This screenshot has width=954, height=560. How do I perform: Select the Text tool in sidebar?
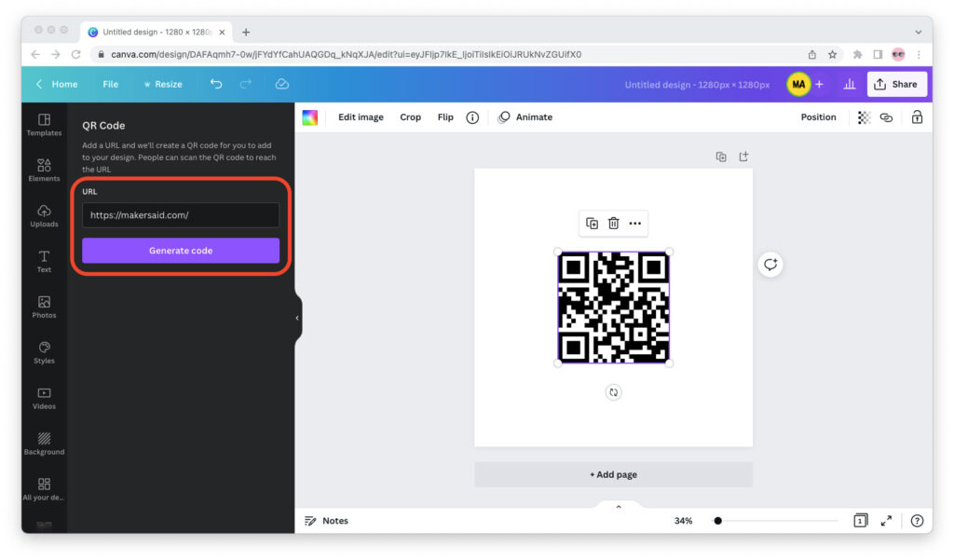[x=44, y=261]
